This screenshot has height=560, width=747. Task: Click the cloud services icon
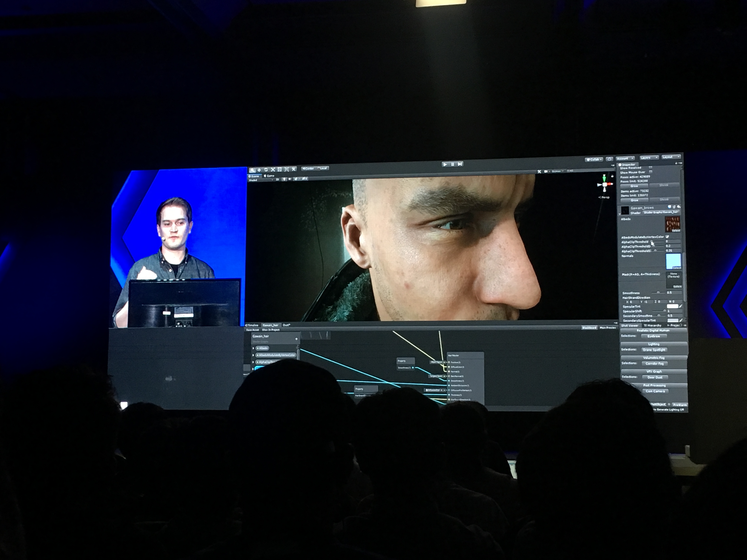609,159
